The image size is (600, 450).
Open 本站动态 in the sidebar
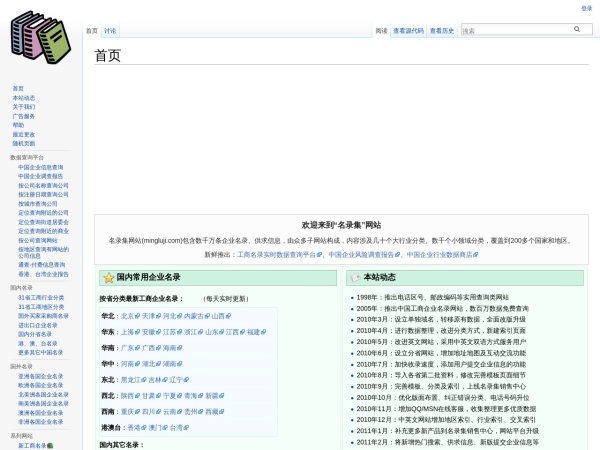pyautogui.click(x=23, y=98)
